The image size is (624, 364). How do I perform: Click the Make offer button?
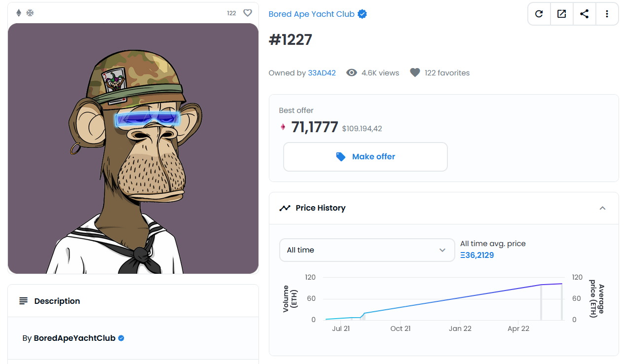point(366,157)
